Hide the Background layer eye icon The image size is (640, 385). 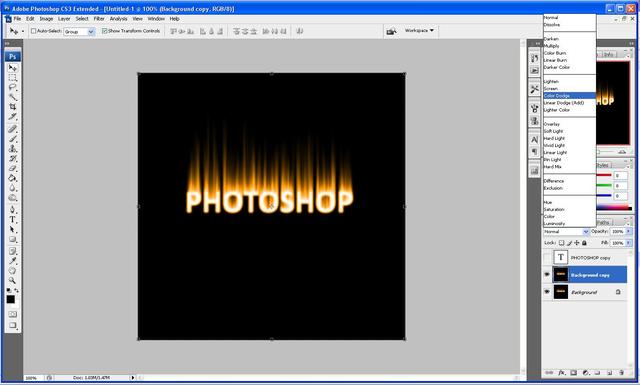click(x=547, y=292)
